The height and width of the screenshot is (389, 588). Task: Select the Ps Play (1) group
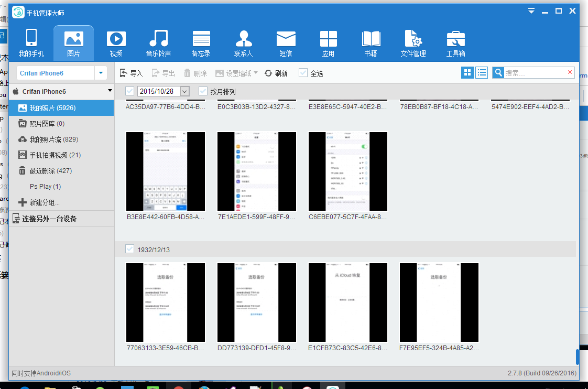tap(61, 187)
